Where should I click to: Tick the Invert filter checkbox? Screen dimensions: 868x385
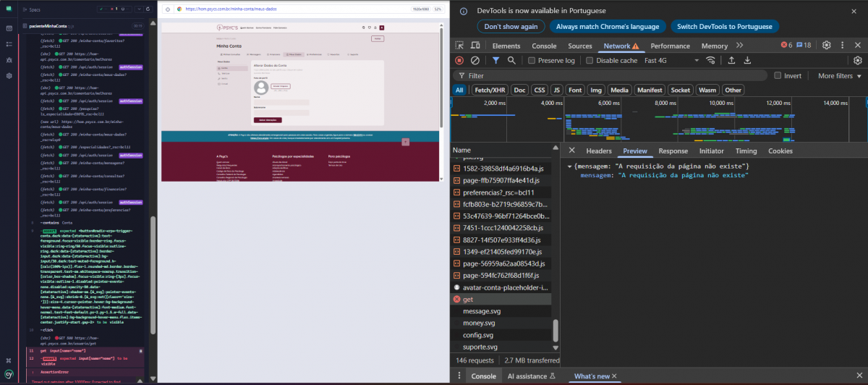click(778, 75)
